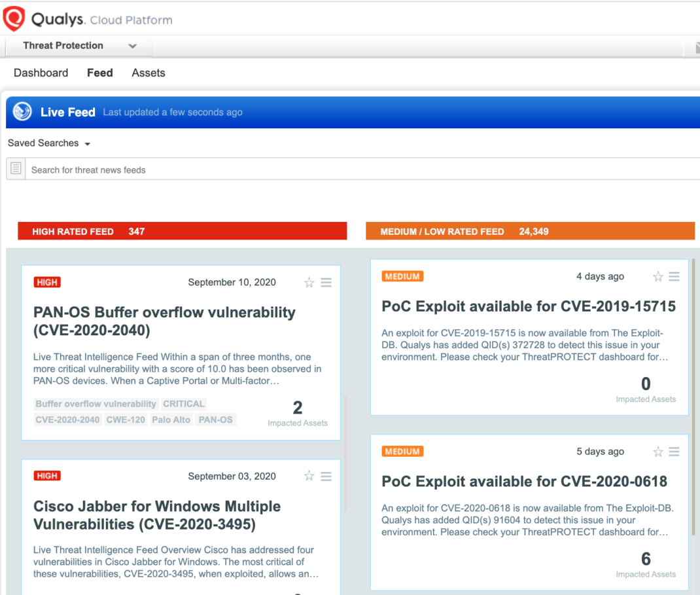This screenshot has width=700, height=595.
Task: Open the Threat Protection module dropdown
Action: [79, 46]
